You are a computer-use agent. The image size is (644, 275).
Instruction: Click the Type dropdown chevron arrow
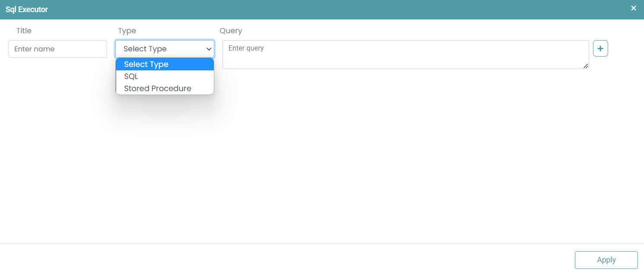tap(209, 49)
